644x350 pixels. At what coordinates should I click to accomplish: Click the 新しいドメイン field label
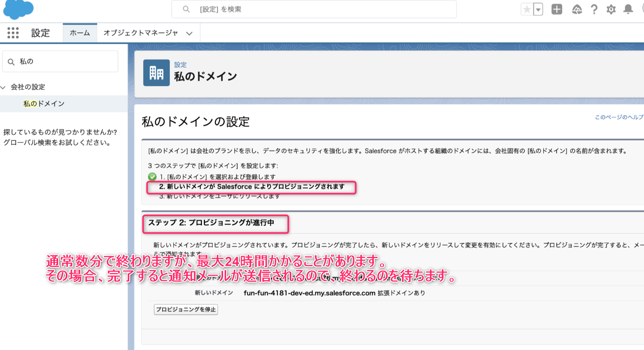point(214,293)
